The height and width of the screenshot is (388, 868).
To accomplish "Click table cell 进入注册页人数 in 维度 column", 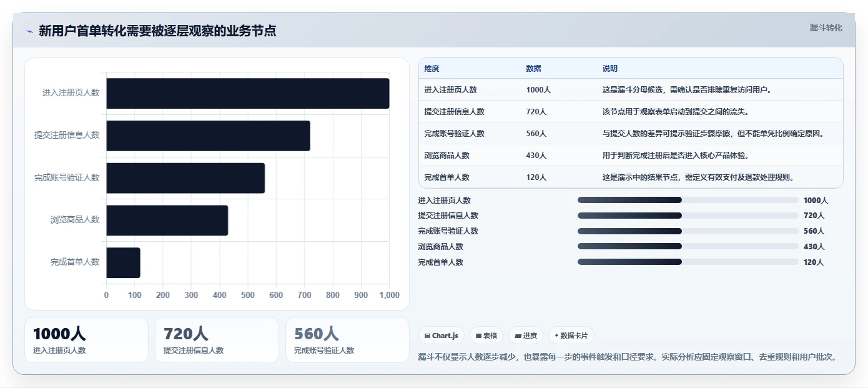I will pyautogui.click(x=450, y=90).
